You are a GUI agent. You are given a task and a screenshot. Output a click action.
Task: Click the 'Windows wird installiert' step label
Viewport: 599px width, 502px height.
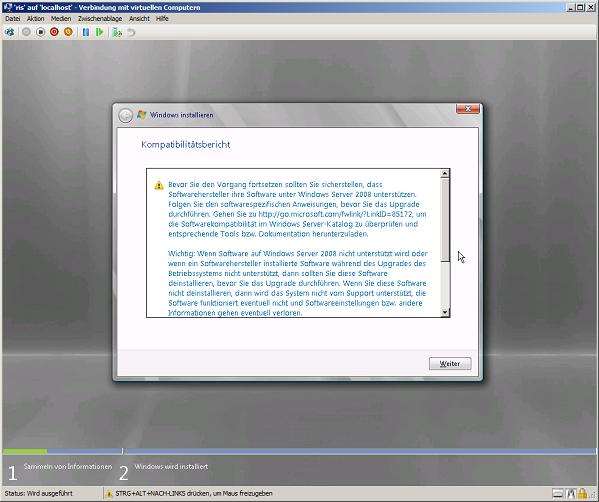(x=171, y=466)
